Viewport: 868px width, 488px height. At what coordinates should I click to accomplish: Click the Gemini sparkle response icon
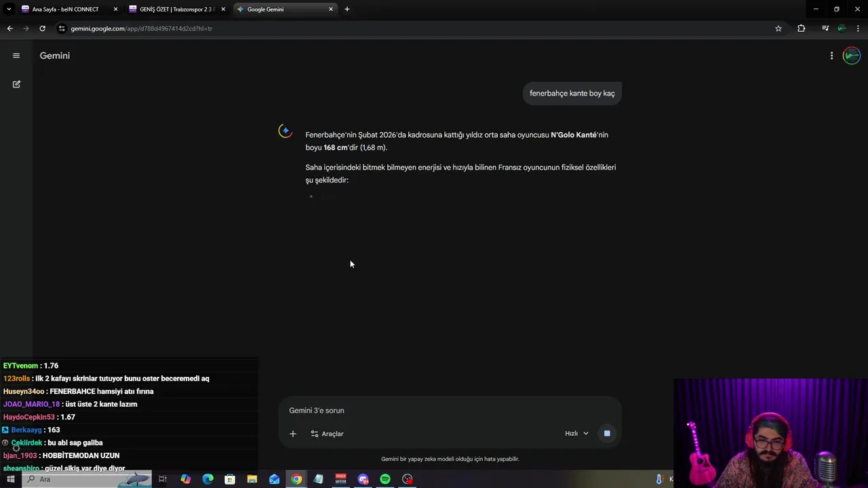pyautogui.click(x=285, y=131)
